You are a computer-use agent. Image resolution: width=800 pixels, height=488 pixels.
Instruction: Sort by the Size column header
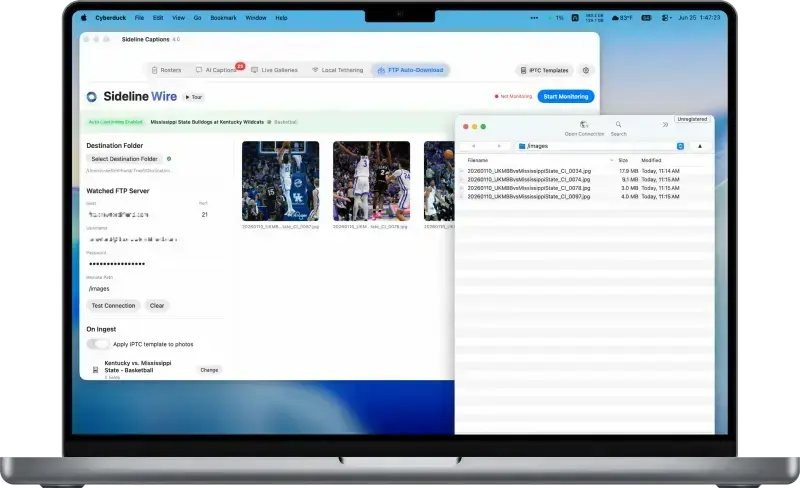623,160
